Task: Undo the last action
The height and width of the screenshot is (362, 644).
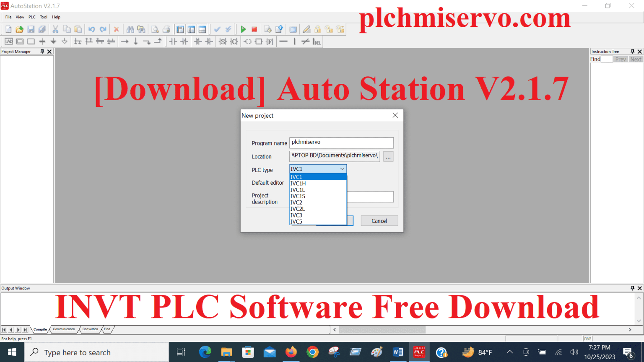Action: (x=92, y=29)
